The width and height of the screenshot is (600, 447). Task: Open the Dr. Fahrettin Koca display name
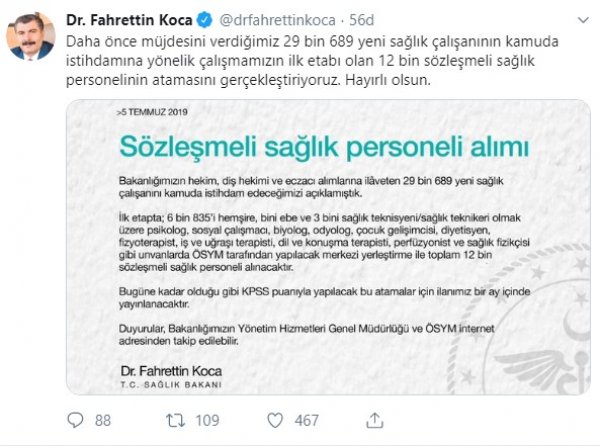click(x=129, y=20)
